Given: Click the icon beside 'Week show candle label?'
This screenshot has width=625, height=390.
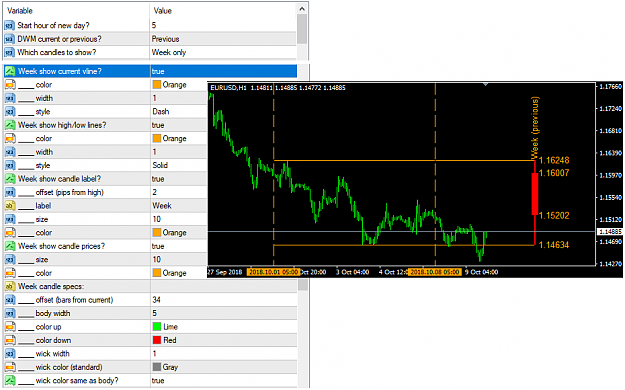Looking at the screenshot, I should point(10,179).
